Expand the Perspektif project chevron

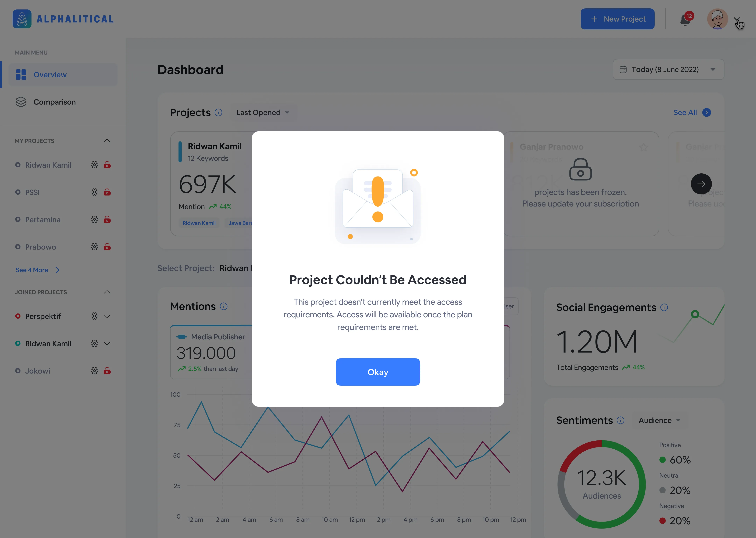pos(107,316)
